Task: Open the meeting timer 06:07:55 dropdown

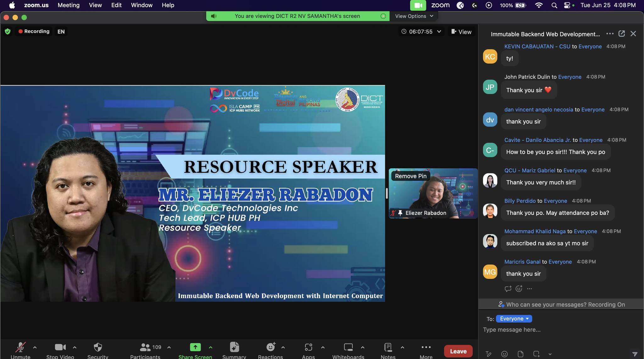Action: 421,31
